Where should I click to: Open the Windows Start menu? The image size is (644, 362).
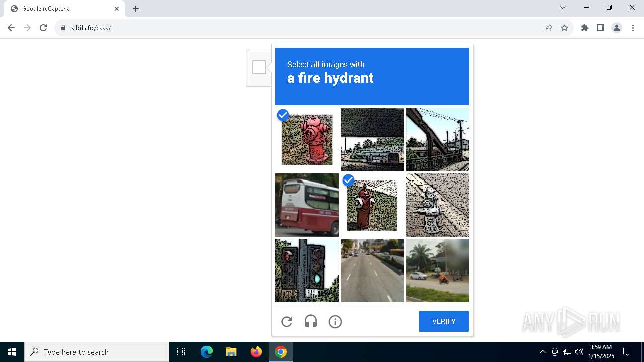[12, 352]
